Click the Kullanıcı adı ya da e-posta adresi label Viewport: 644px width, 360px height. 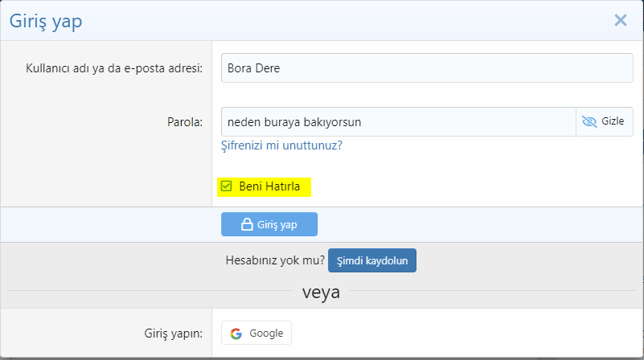(114, 67)
